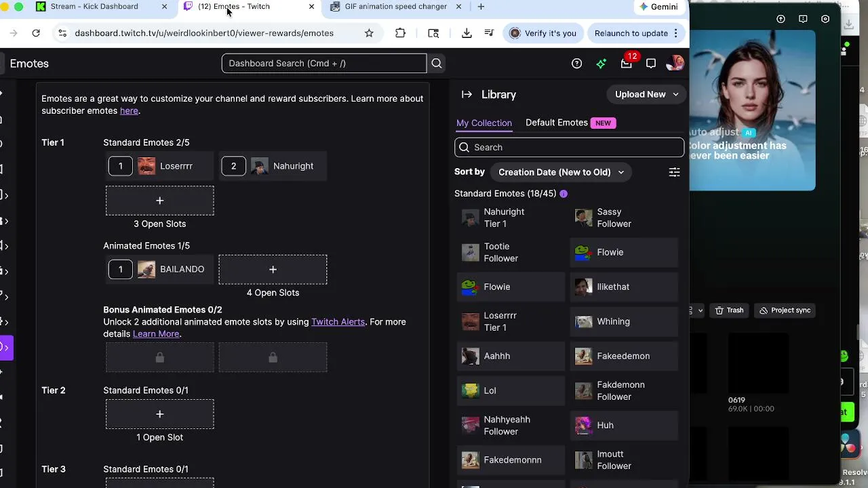Viewport: 868px width, 488px height.
Task: Open the Chrome extensions puzzle icon
Action: 400,33
